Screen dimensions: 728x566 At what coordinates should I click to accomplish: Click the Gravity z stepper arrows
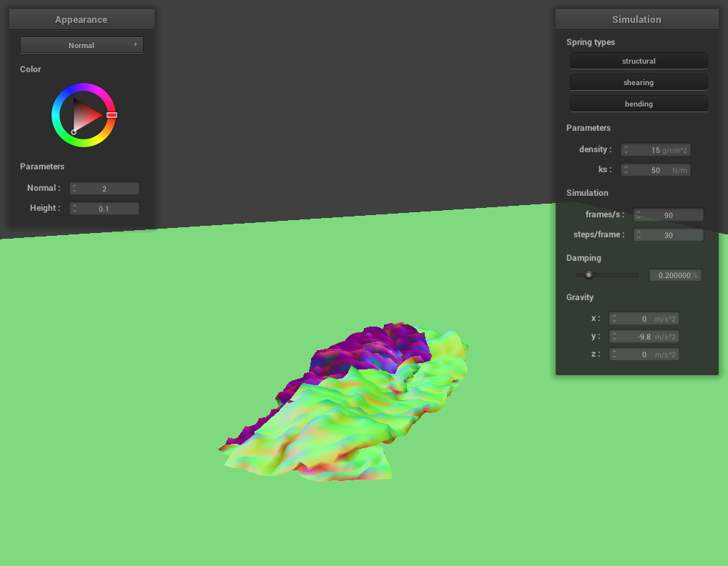click(x=614, y=354)
